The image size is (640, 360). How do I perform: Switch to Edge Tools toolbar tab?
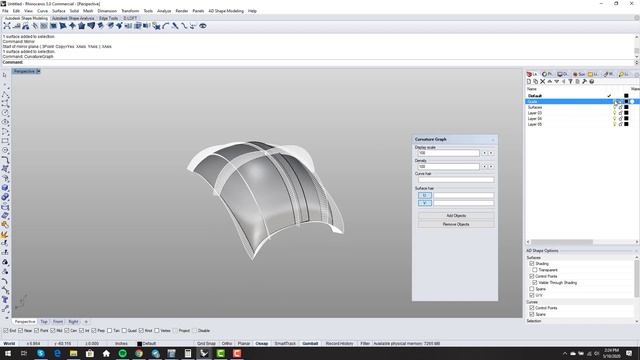[x=109, y=18]
